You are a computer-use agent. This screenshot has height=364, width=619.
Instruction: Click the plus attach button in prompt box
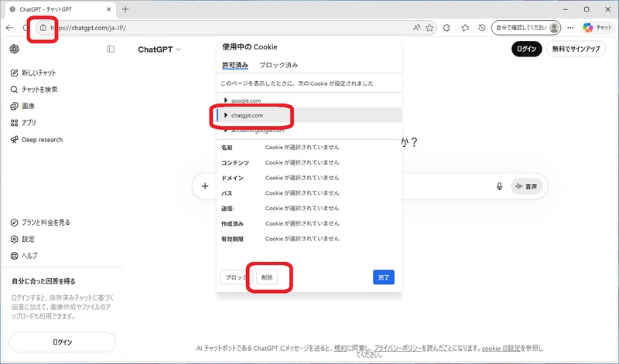(205, 186)
